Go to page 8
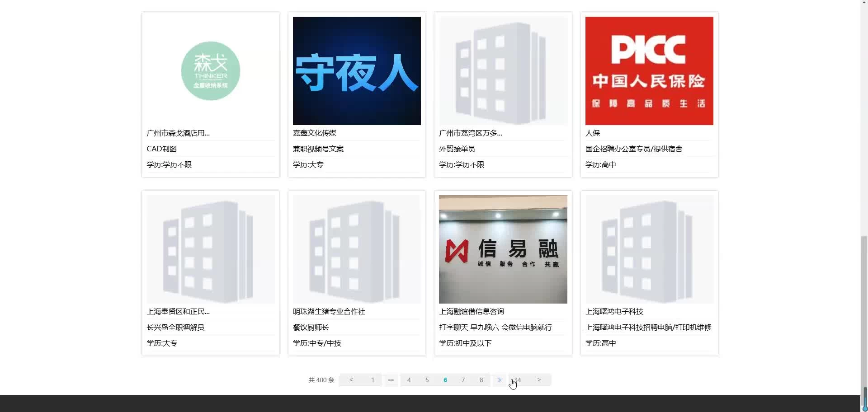868x412 pixels. point(481,380)
